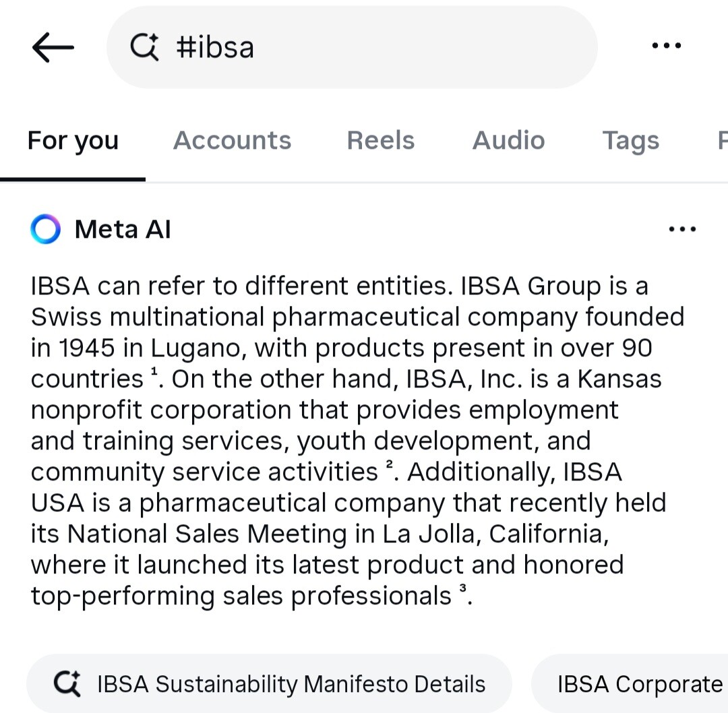
Task: Click search icon in Sustainability Manifesto chip
Action: click(67, 684)
